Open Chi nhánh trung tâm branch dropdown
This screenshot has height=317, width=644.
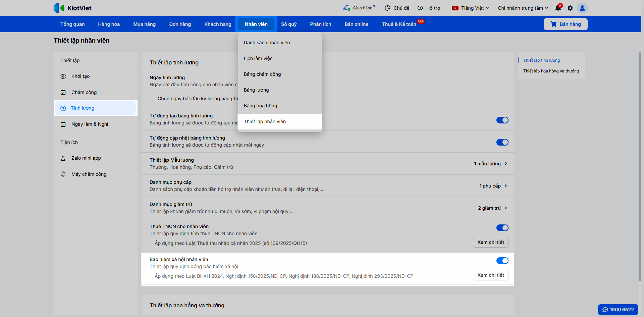(523, 8)
